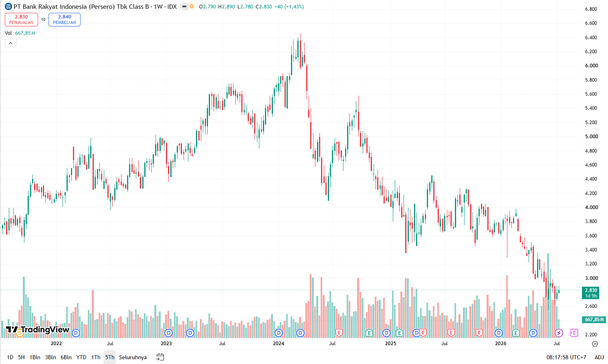
Task: Click the orange D data-delay badge
Action: [x=192, y=7]
